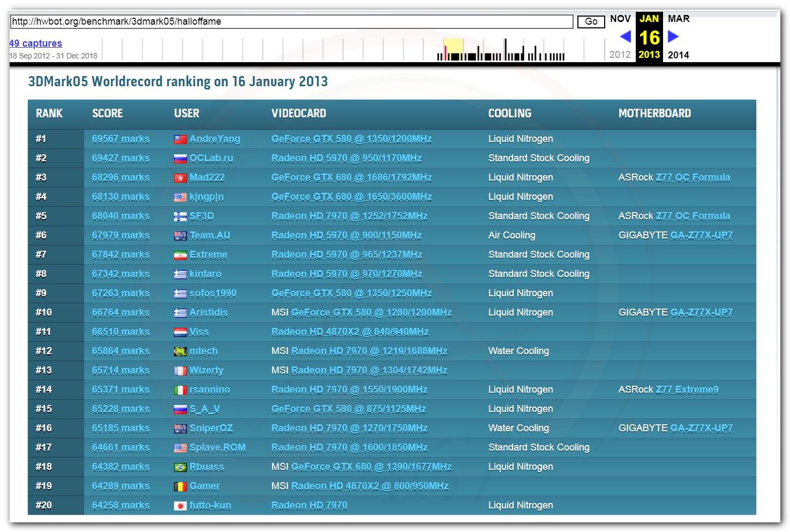790x532 pixels.
Task: Click the Greek flag beside sofos1990
Action: [180, 294]
